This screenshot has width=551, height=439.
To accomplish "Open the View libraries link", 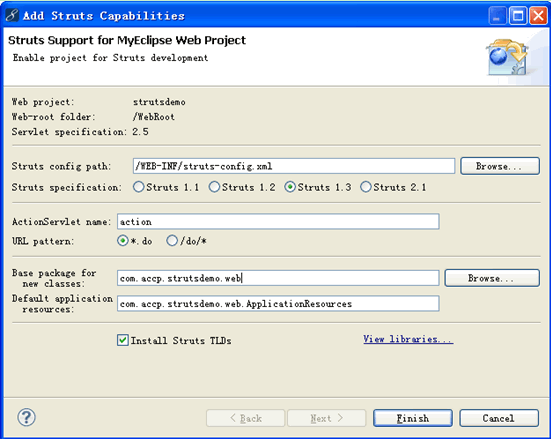I will (x=408, y=339).
